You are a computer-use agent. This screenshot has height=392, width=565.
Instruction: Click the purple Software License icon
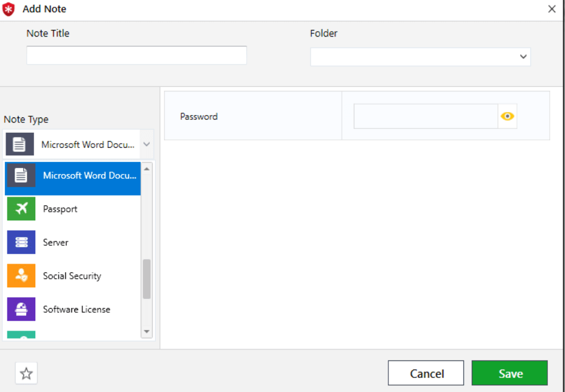tap(21, 309)
